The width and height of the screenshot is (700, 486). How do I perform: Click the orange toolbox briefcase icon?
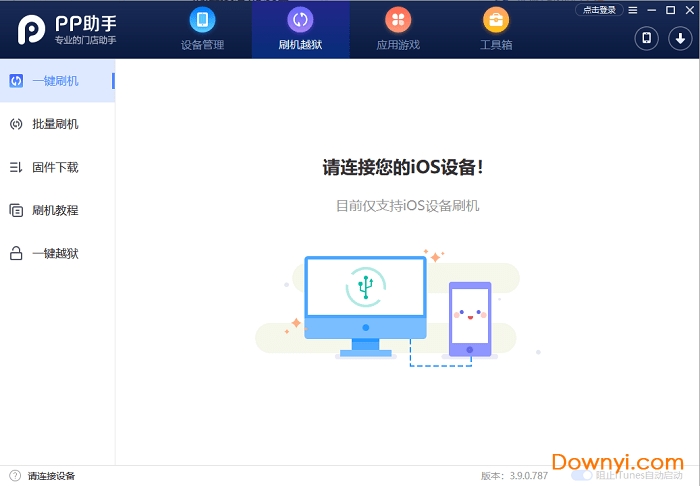click(x=496, y=20)
